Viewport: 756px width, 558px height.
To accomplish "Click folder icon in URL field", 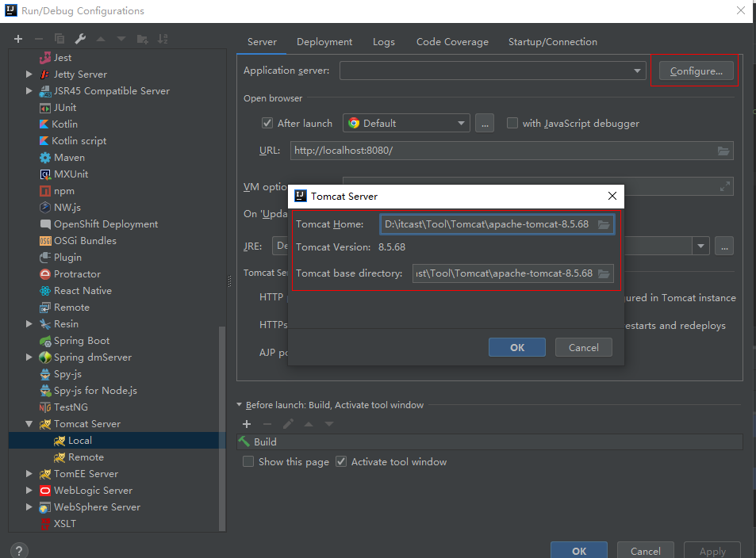I will [723, 151].
